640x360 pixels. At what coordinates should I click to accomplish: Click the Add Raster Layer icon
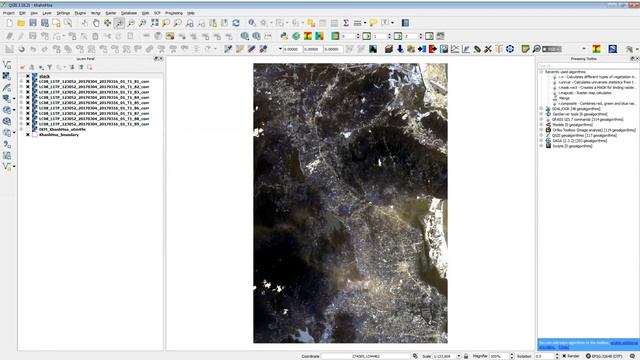click(x=7, y=76)
